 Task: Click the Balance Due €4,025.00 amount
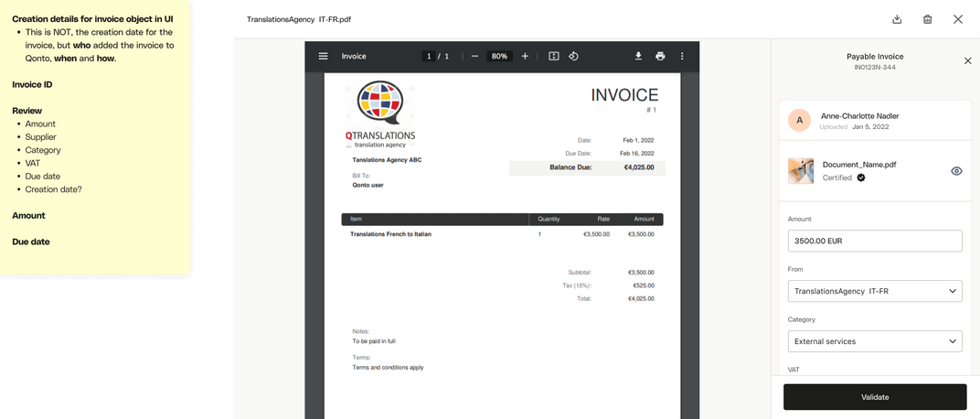pyautogui.click(x=639, y=167)
